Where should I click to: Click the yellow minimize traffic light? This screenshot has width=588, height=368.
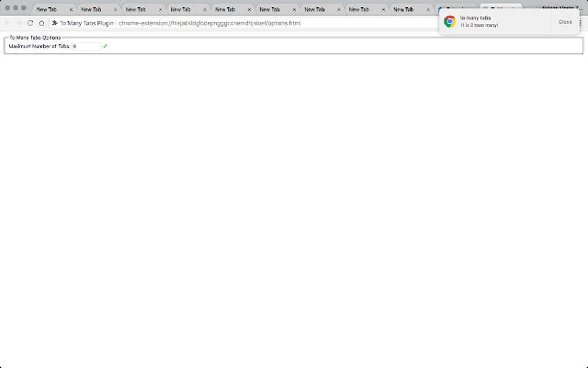(14, 9)
